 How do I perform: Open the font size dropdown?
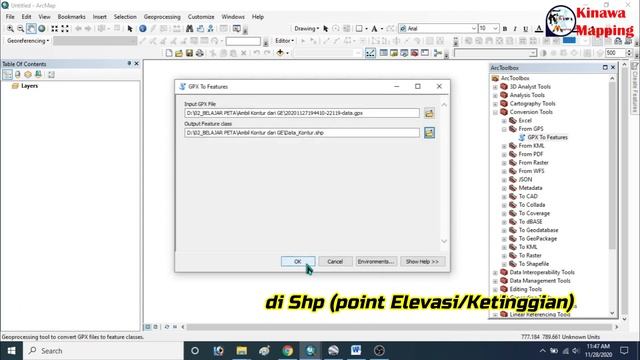(495, 29)
